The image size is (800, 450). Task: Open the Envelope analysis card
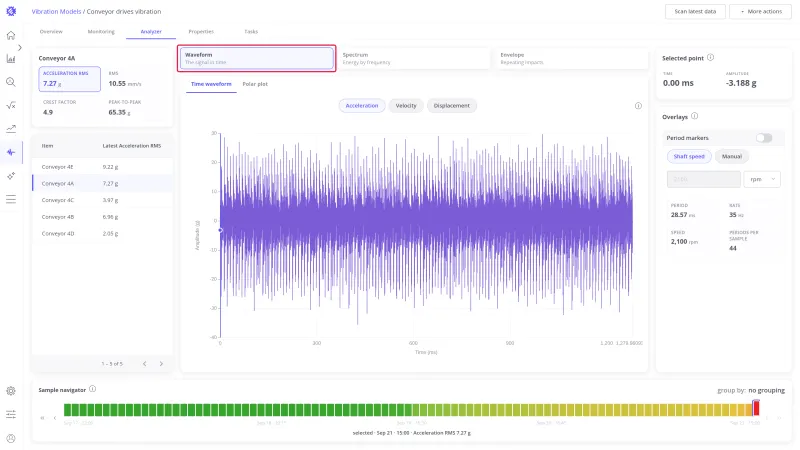tap(570, 58)
